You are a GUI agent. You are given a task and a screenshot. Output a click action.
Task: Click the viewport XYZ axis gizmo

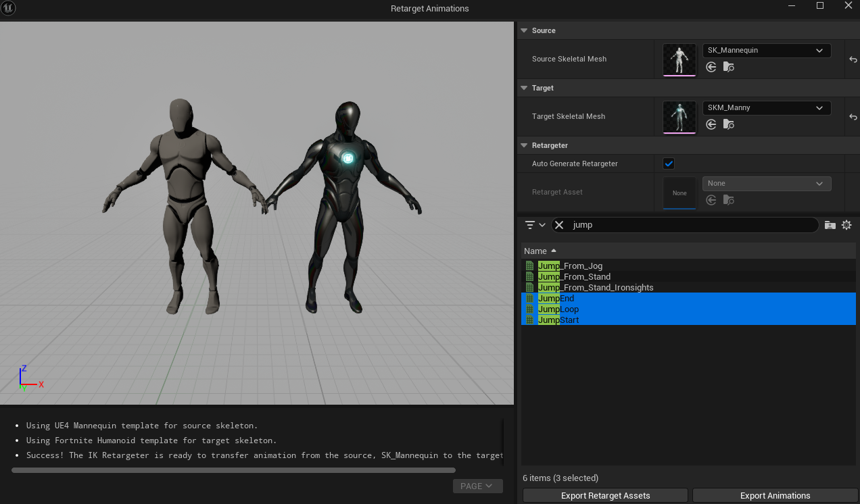[x=30, y=379]
